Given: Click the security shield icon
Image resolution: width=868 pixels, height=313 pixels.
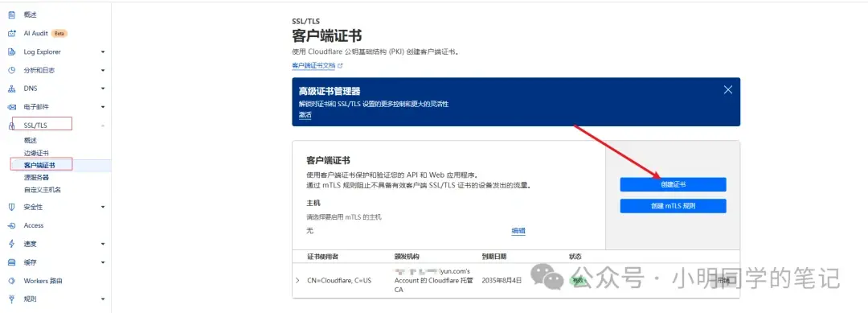Looking at the screenshot, I should (11, 207).
